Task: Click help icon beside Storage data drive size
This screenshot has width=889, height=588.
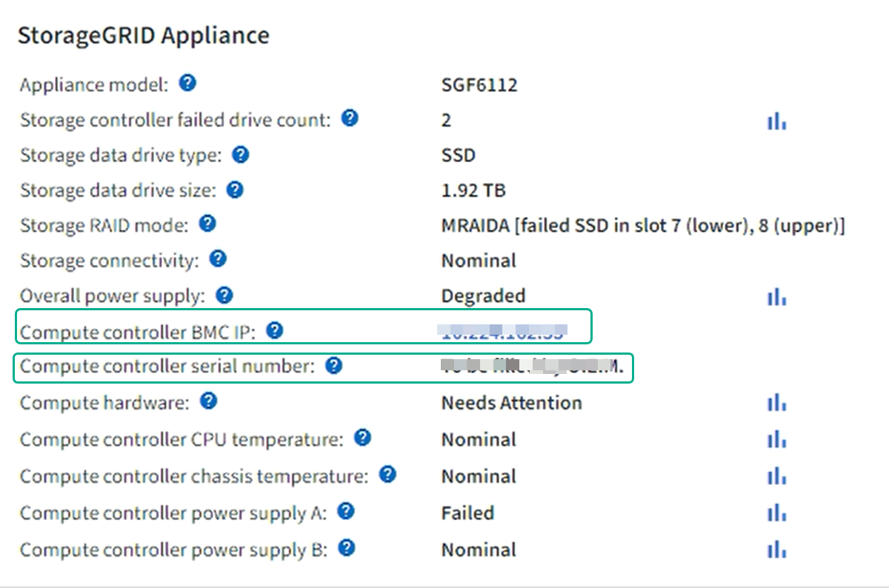Action: [235, 190]
